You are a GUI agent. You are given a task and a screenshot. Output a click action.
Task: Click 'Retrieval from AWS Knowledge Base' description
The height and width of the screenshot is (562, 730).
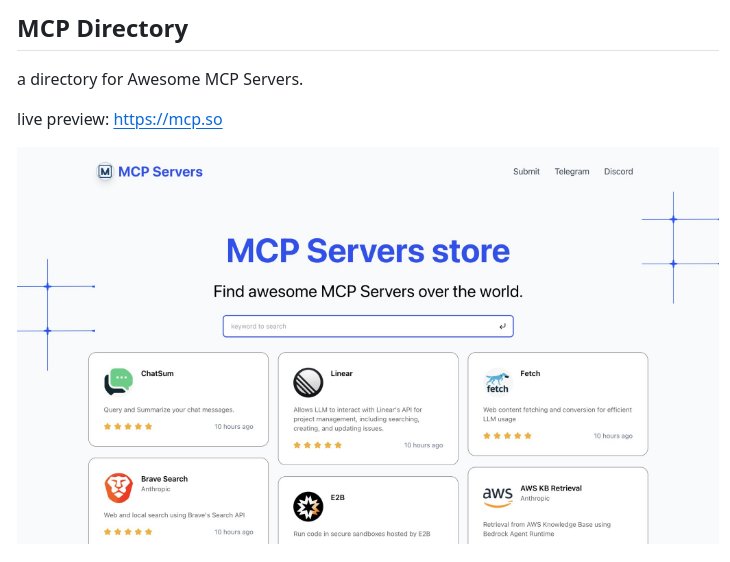[x=547, y=529]
